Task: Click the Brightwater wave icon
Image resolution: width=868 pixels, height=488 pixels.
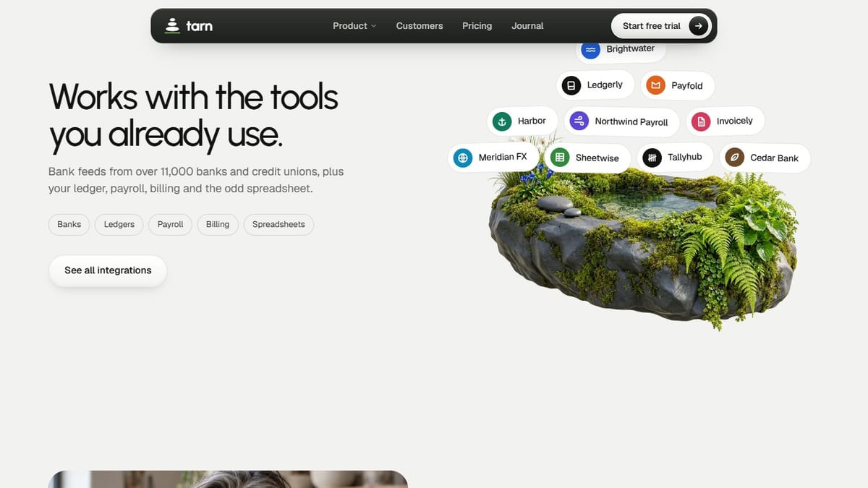Action: point(591,49)
